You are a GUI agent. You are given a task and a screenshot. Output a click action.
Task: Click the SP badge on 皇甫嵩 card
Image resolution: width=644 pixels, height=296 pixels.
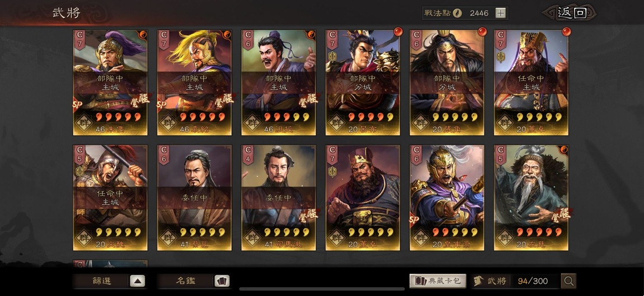[414, 220]
